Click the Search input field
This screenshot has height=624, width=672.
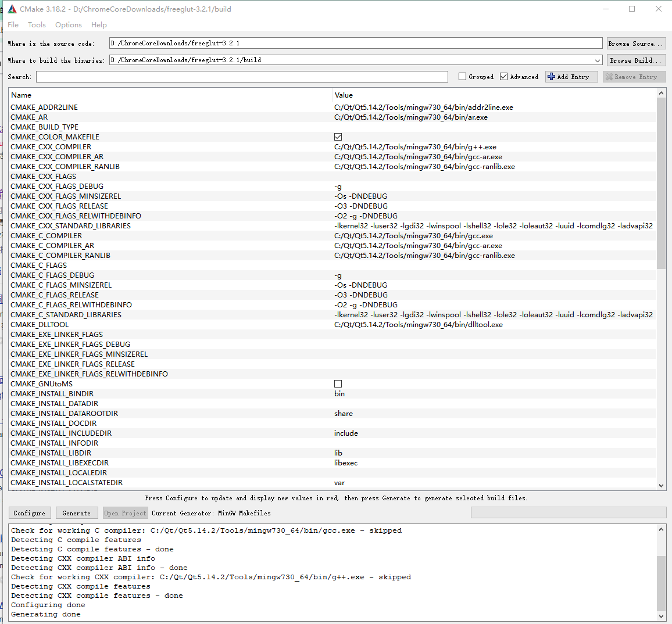(x=242, y=77)
